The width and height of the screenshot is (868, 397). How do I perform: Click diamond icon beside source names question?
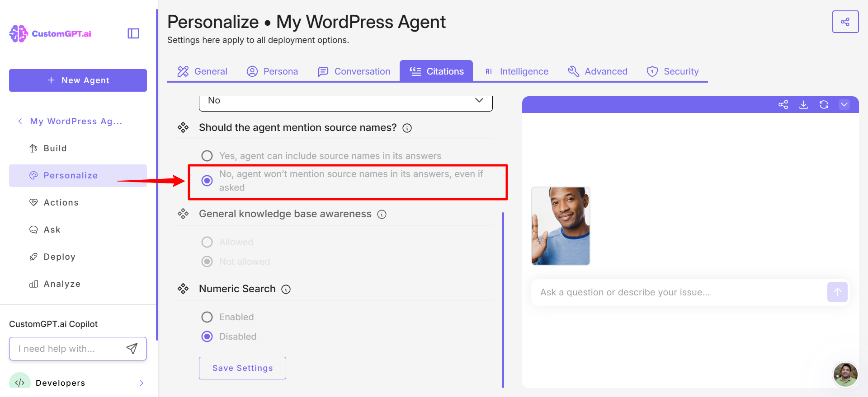(x=183, y=128)
